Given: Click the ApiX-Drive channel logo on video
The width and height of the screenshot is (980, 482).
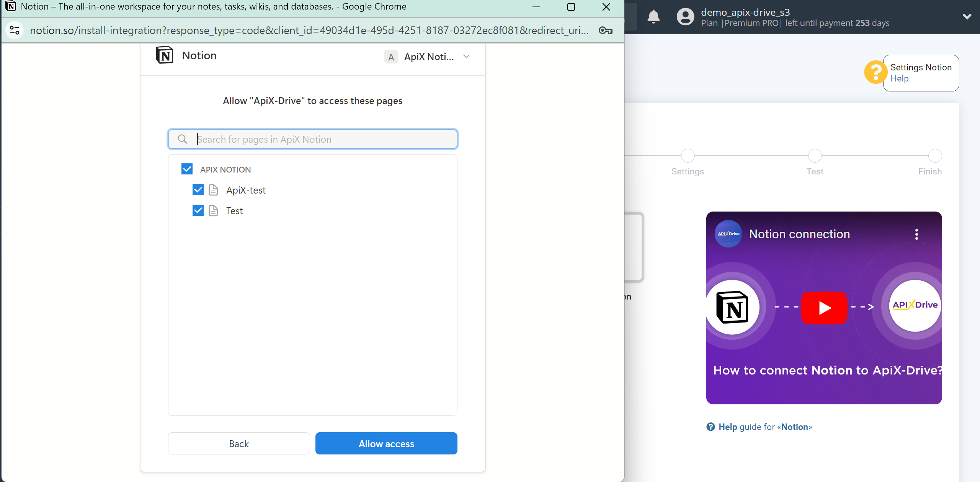Looking at the screenshot, I should pyautogui.click(x=728, y=234).
